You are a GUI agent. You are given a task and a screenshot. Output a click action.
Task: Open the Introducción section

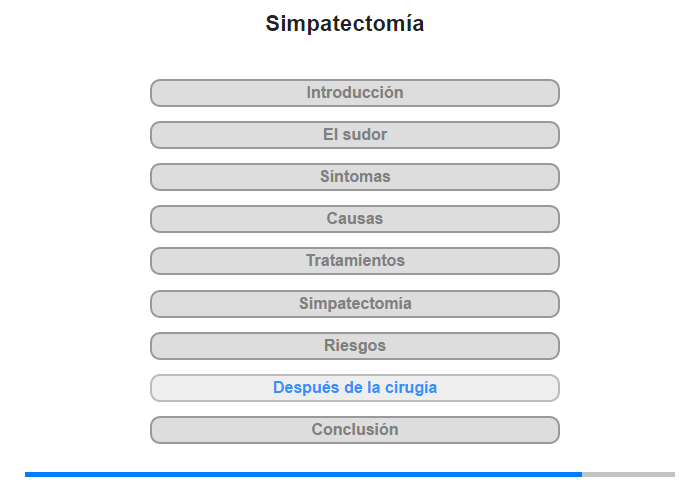click(x=354, y=93)
